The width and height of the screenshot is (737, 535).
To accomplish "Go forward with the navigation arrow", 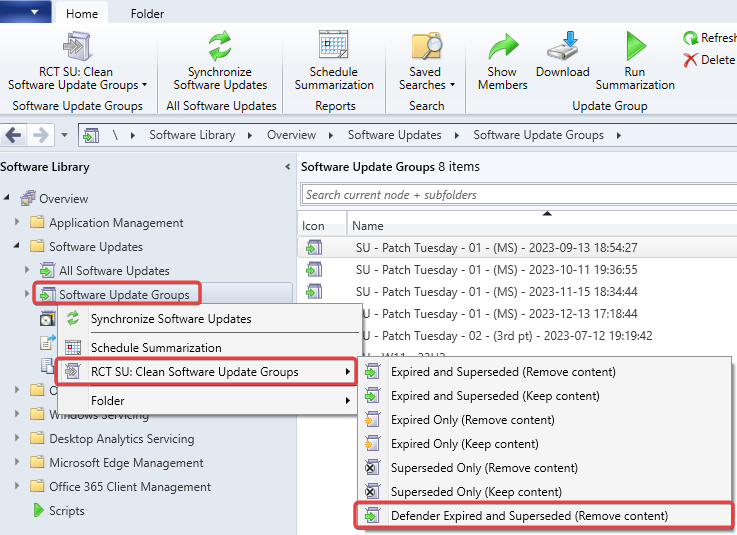I will point(41,135).
